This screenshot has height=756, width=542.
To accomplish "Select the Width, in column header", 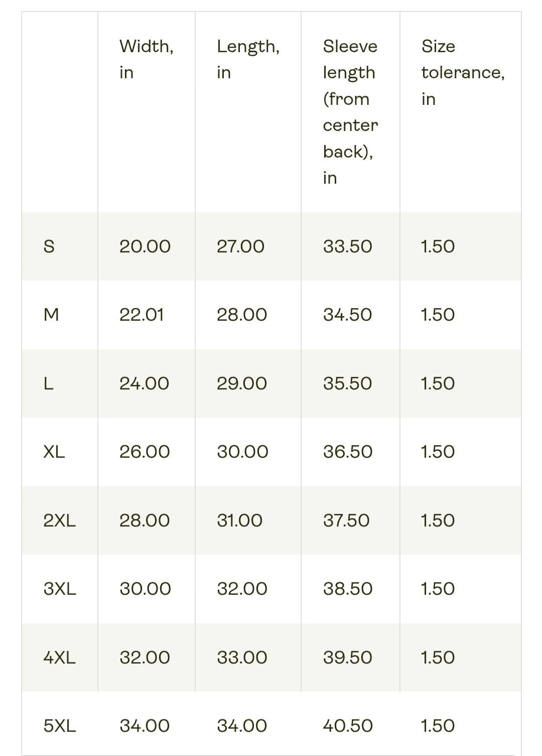I will 147,59.
